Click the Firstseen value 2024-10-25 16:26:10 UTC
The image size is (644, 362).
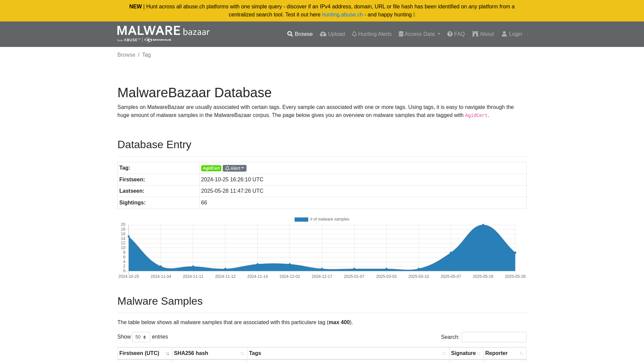pos(232,180)
